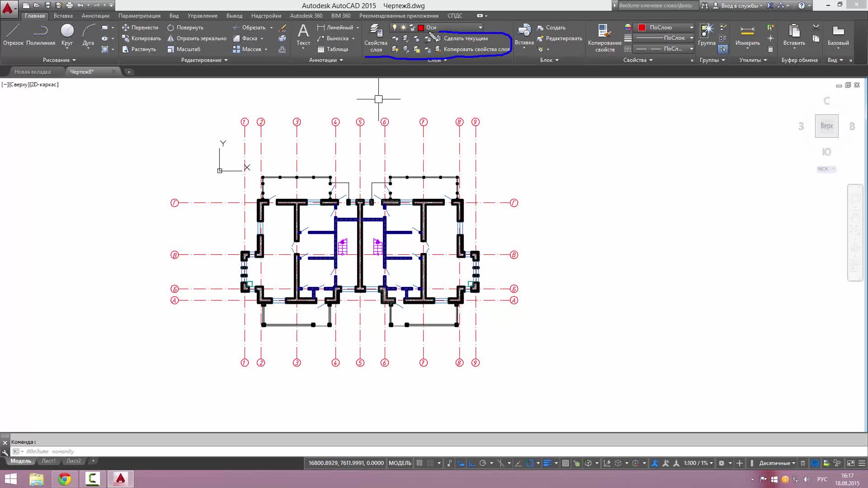Click Отразить зеркально mirror button

[x=197, y=38]
